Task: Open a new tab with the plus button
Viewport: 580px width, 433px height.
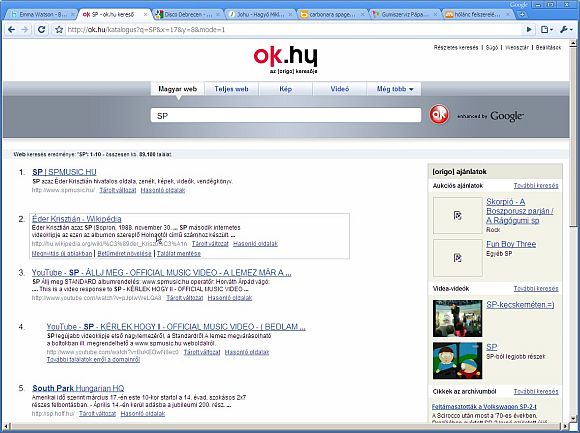Action: (522, 14)
